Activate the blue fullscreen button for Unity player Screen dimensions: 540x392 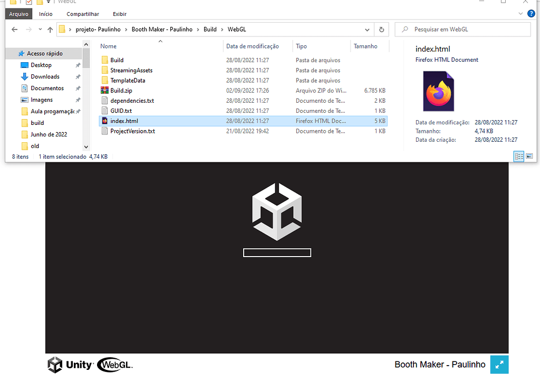click(x=499, y=364)
